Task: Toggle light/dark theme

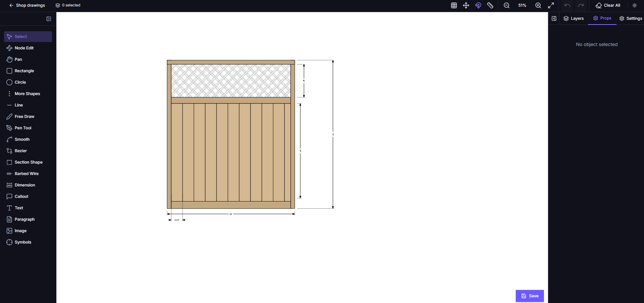Action: 635,5
